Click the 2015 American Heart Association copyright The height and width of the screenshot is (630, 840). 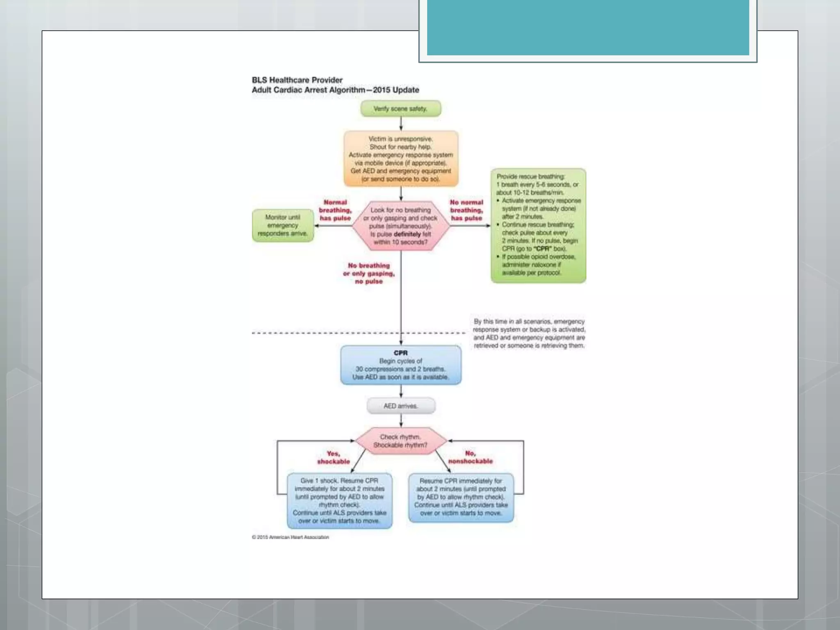pyautogui.click(x=290, y=537)
